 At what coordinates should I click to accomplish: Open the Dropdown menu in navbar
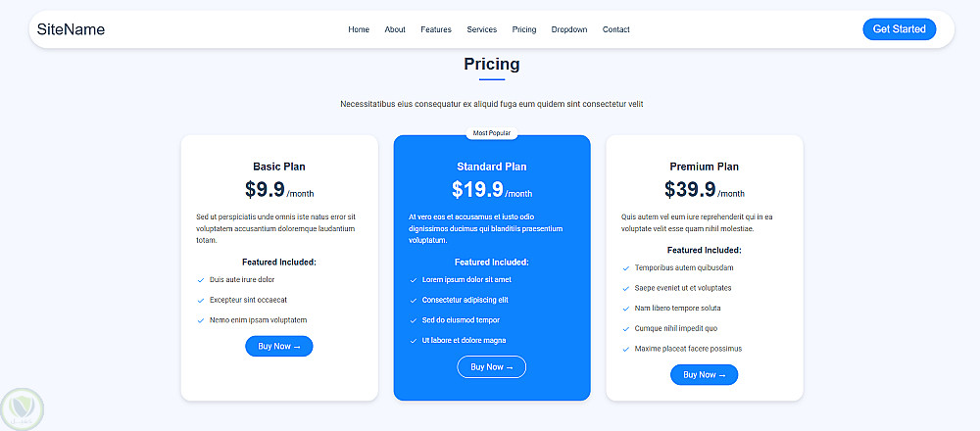pyautogui.click(x=569, y=29)
